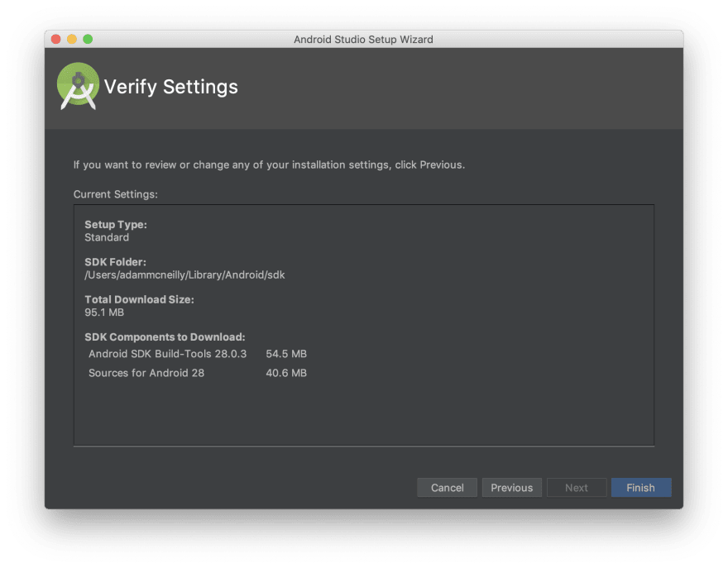This screenshot has width=728, height=568.
Task: Click the instruction text about clicking Previous
Action: coord(269,165)
